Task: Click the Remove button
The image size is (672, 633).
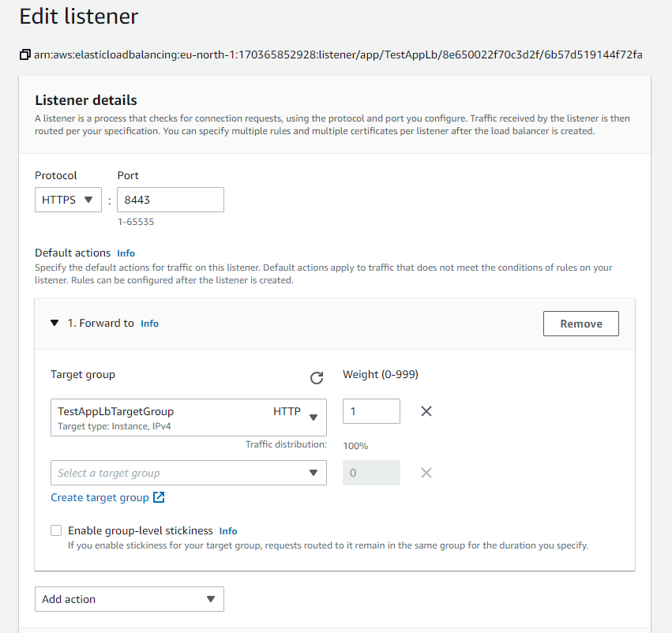Action: [x=580, y=324]
